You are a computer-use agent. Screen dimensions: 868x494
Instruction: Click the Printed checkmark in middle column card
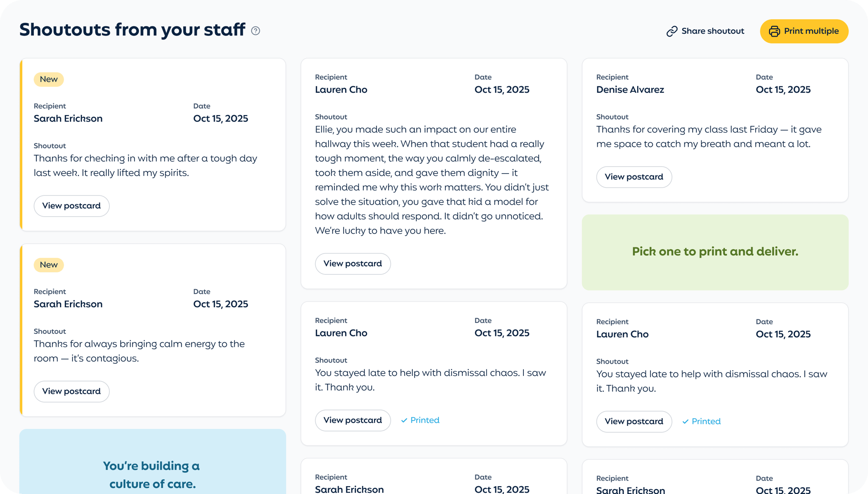click(404, 420)
